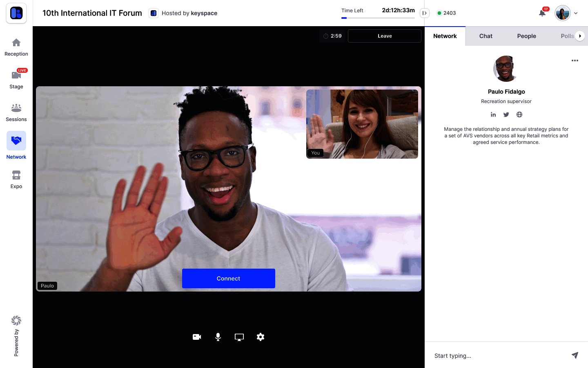Click the 10th International IT Forum title
The height and width of the screenshot is (368, 588).
(x=92, y=13)
